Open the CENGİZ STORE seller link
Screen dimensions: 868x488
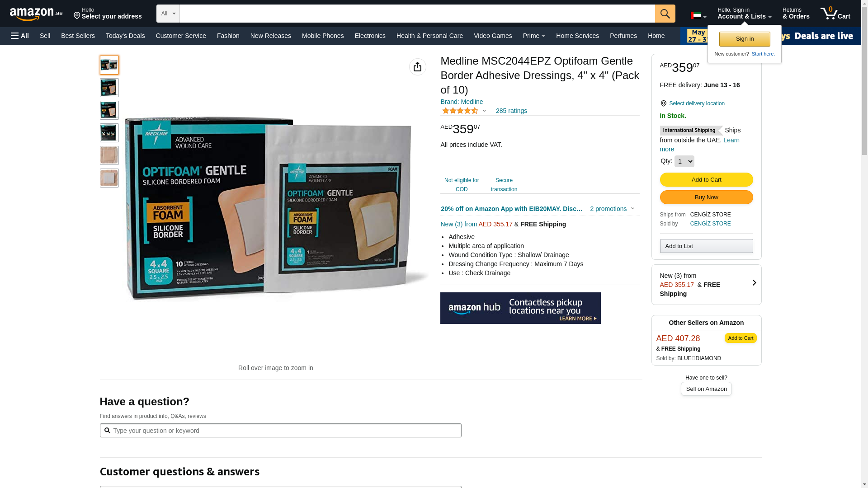coord(711,224)
